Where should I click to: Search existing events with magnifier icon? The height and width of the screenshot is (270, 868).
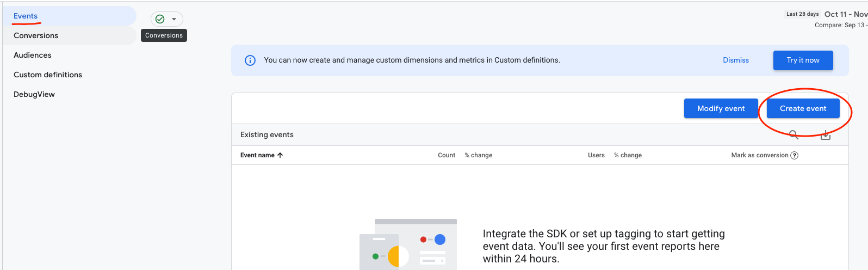click(x=793, y=134)
